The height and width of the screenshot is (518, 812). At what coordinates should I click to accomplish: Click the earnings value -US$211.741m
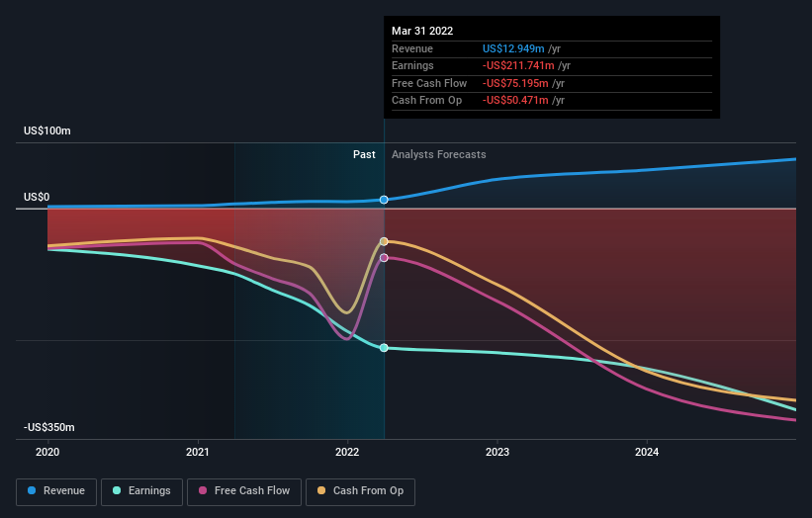coord(518,65)
